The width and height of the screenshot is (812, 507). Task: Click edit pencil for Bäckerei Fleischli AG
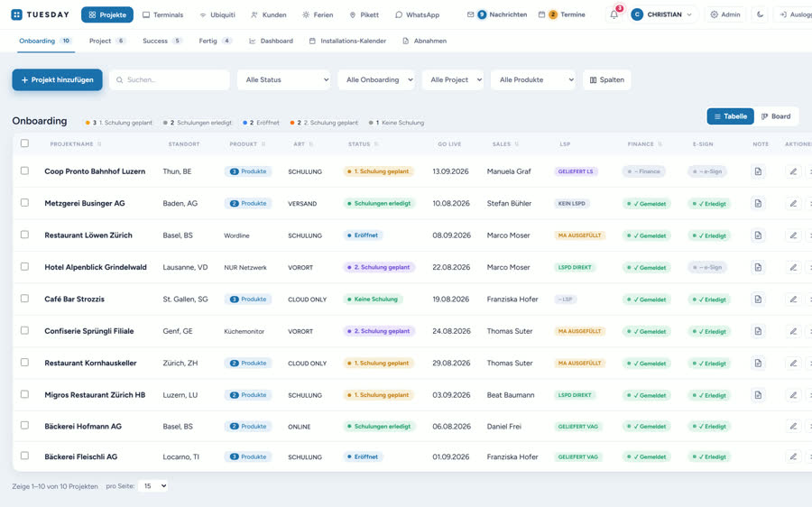point(793,456)
